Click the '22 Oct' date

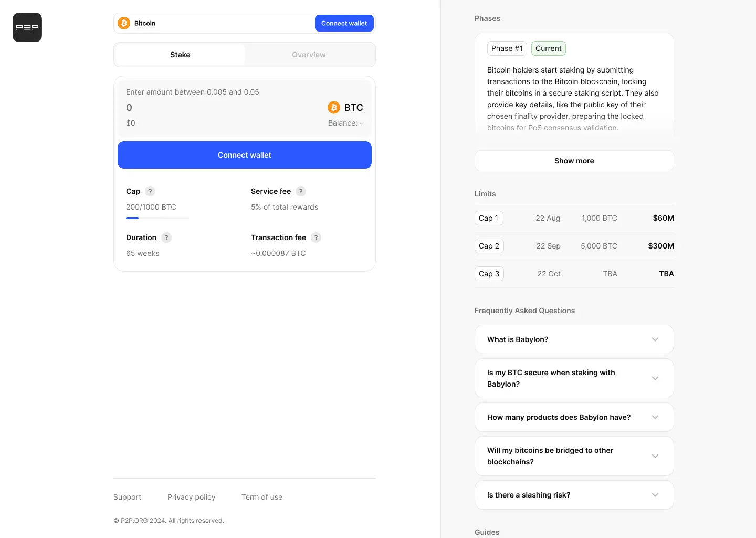pyautogui.click(x=549, y=274)
